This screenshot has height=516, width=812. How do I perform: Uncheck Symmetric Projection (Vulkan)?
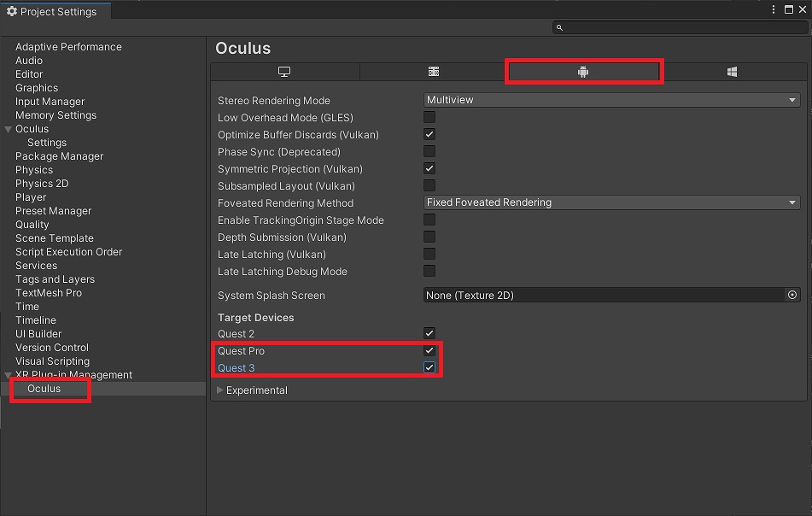point(429,168)
